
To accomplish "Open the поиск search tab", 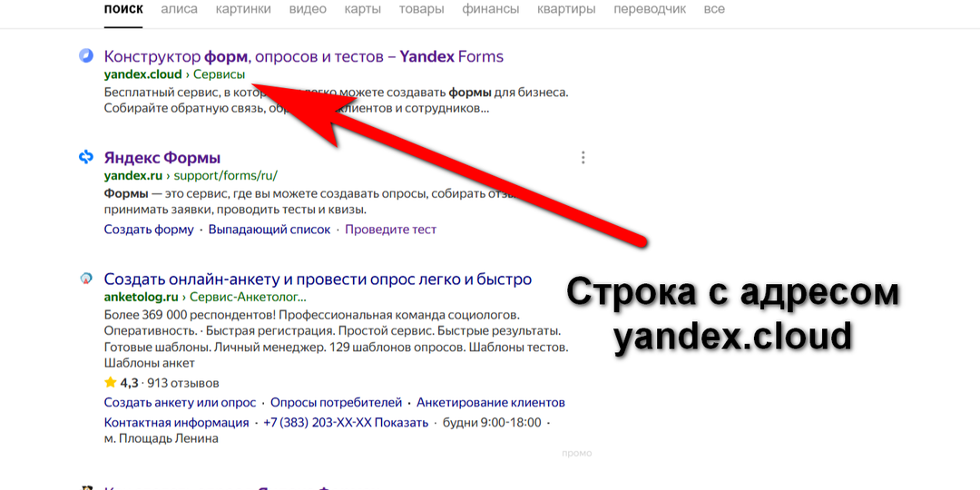I will click(123, 9).
